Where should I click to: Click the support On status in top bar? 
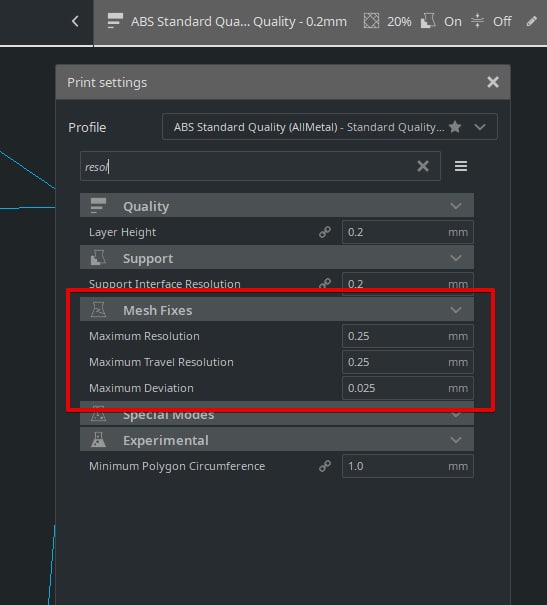pyautogui.click(x=452, y=22)
